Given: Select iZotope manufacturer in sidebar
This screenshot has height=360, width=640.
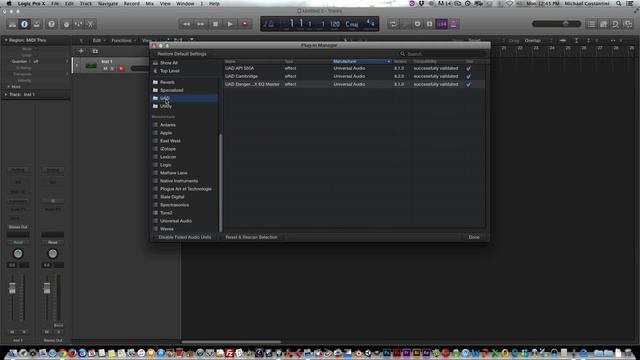Looking at the screenshot, I should coord(168,149).
